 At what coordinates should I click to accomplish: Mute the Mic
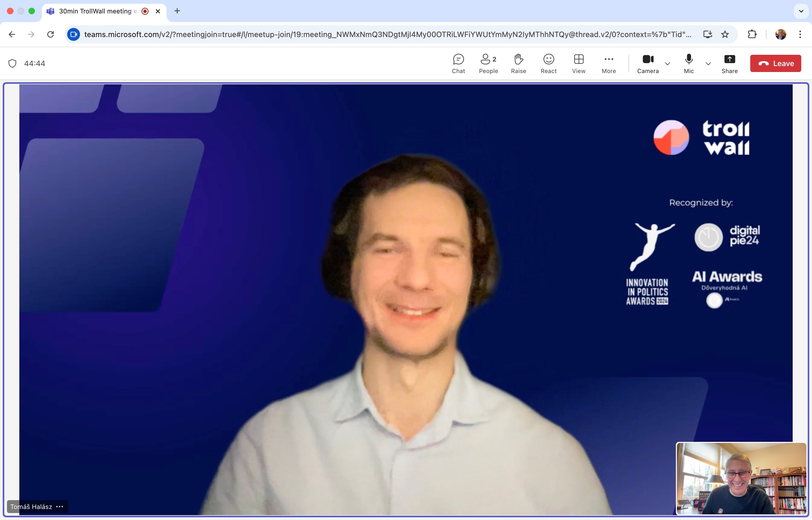(688, 63)
